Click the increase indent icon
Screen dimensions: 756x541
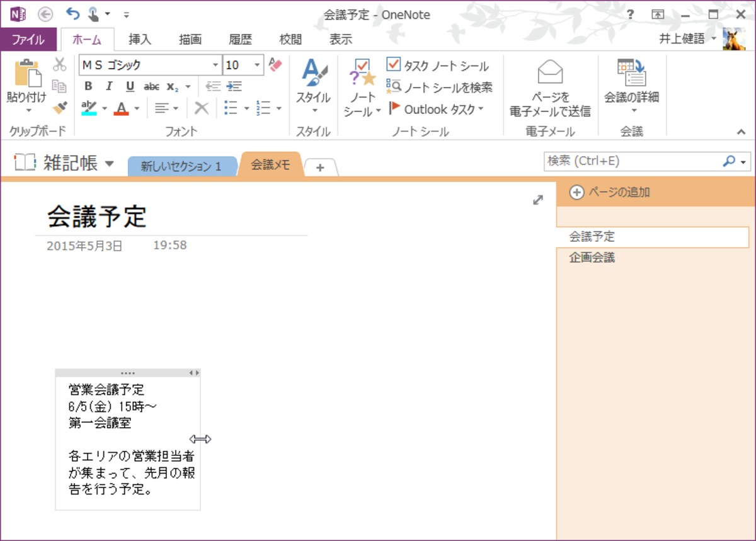(x=234, y=86)
